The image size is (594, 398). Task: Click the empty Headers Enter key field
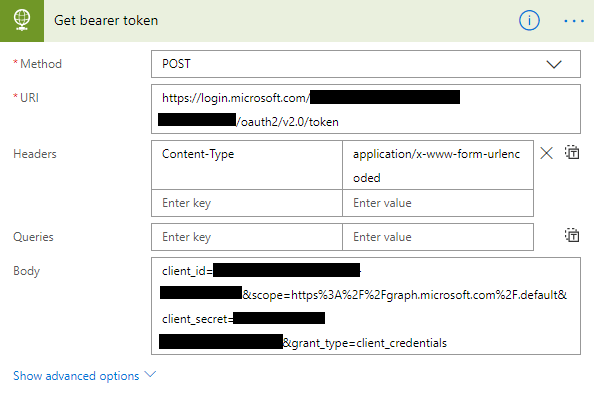pos(247,203)
